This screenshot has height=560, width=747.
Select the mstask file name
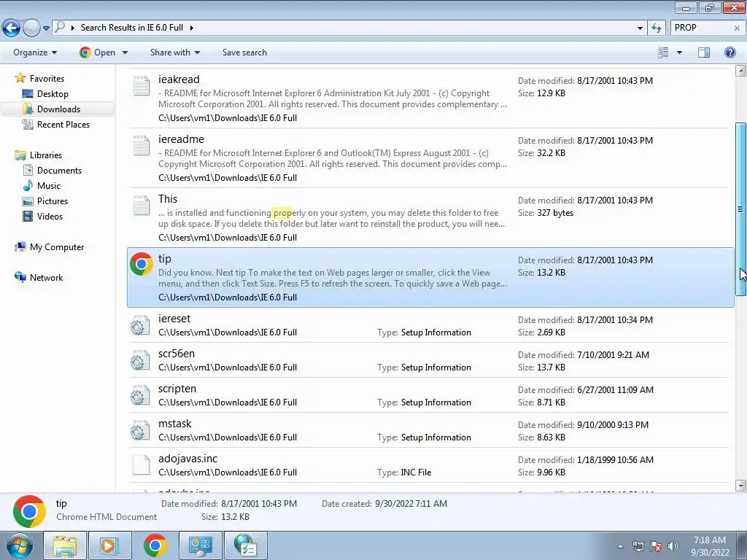coord(175,424)
